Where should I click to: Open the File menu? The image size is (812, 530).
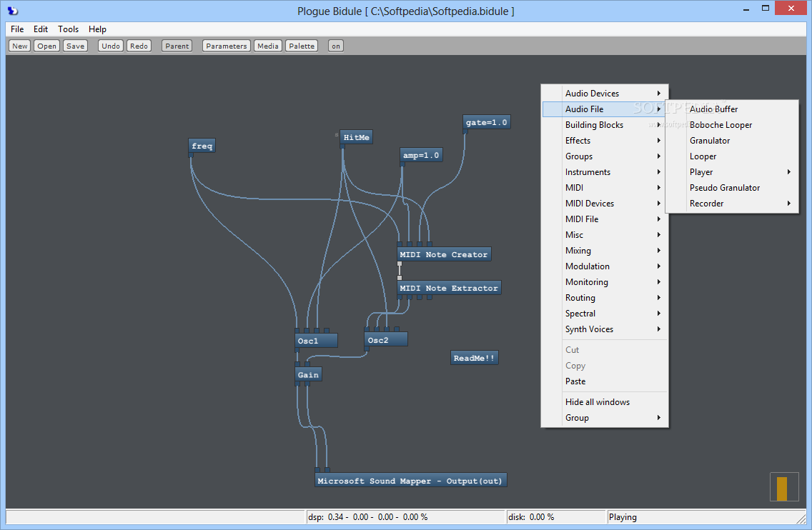[17, 29]
